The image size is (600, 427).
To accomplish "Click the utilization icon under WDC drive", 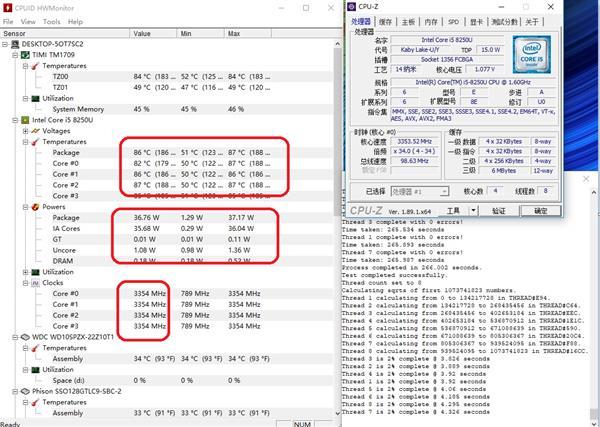I will tap(36, 370).
